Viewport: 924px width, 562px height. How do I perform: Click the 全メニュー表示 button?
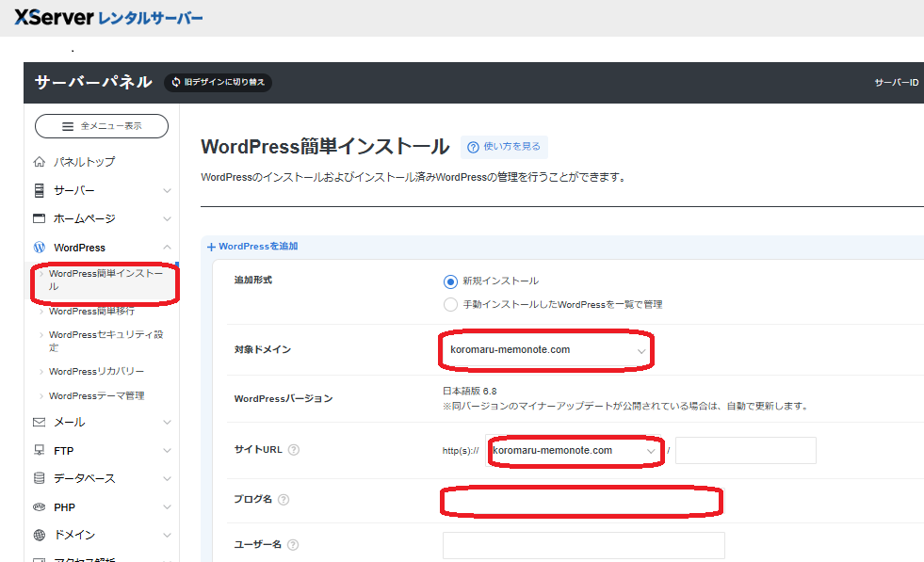(102, 126)
